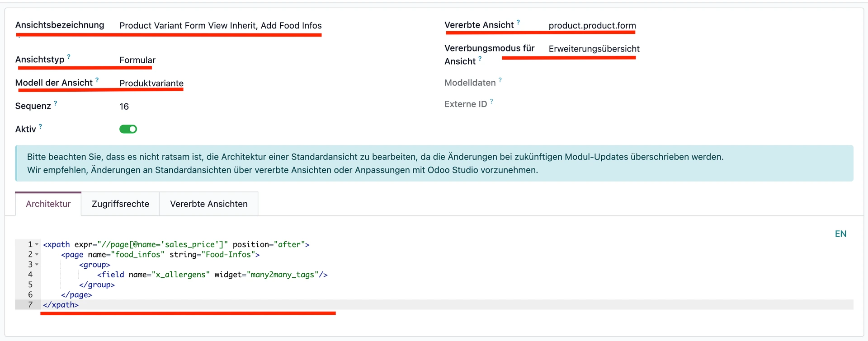Click the help icon beside Aktiv
This screenshot has width=868, height=341.
pyautogui.click(x=39, y=125)
